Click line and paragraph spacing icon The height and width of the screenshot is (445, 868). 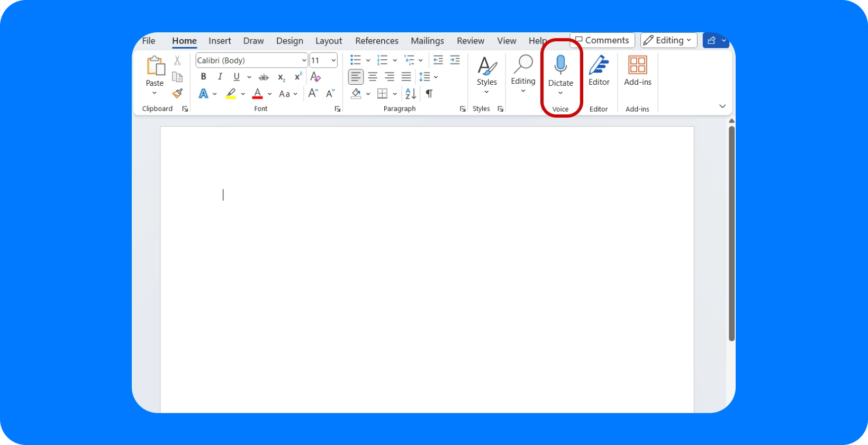424,77
